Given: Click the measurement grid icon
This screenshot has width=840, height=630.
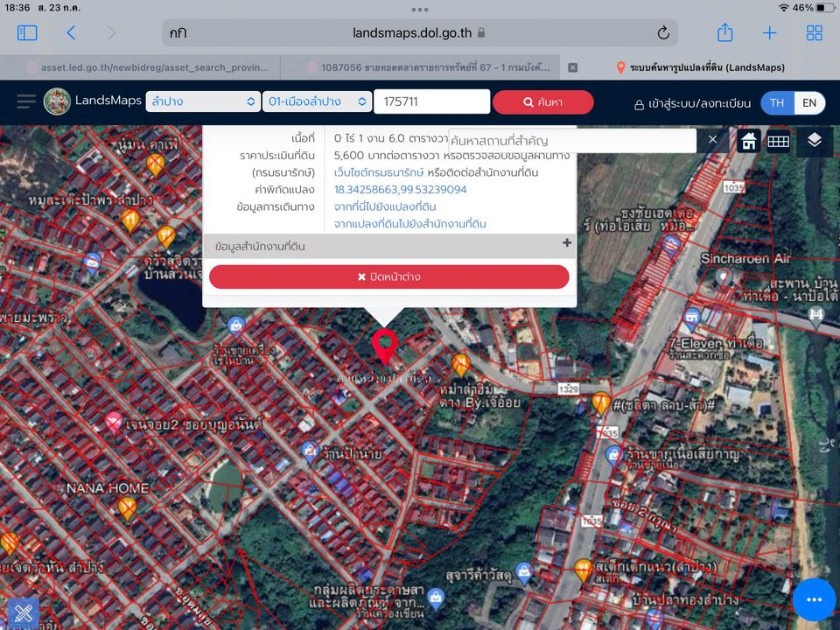Looking at the screenshot, I should click(x=778, y=141).
